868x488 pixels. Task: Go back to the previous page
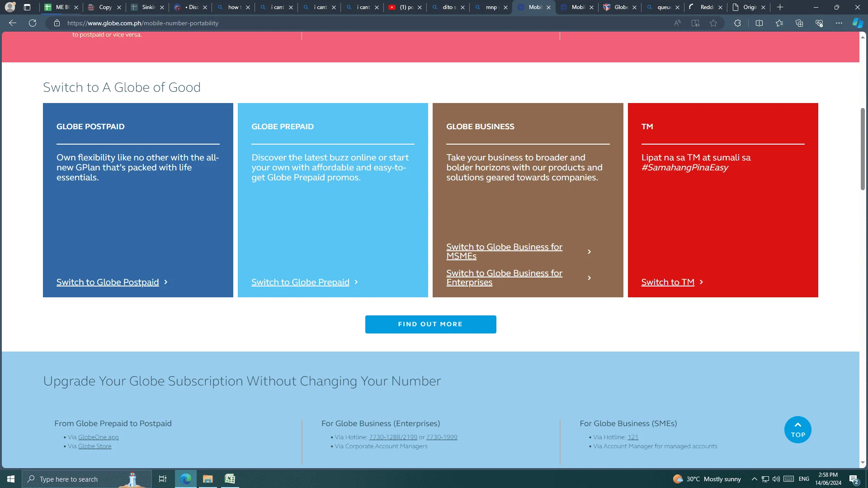point(13,23)
